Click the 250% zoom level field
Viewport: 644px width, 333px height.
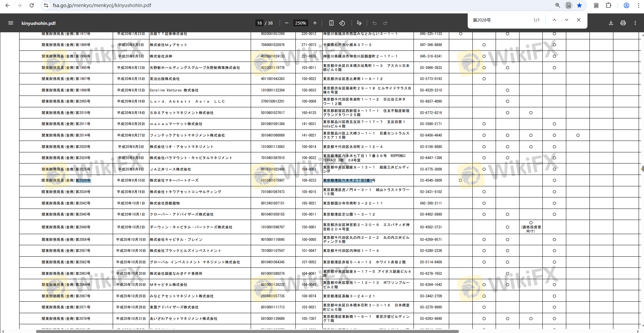300,23
